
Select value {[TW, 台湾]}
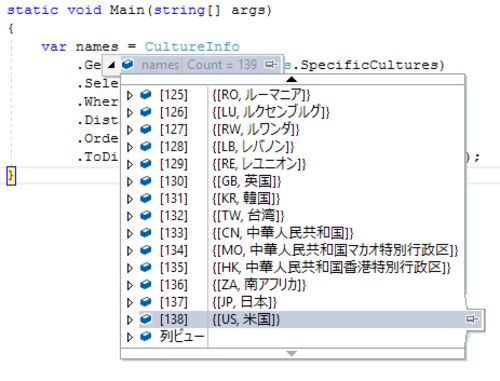pos(248,216)
